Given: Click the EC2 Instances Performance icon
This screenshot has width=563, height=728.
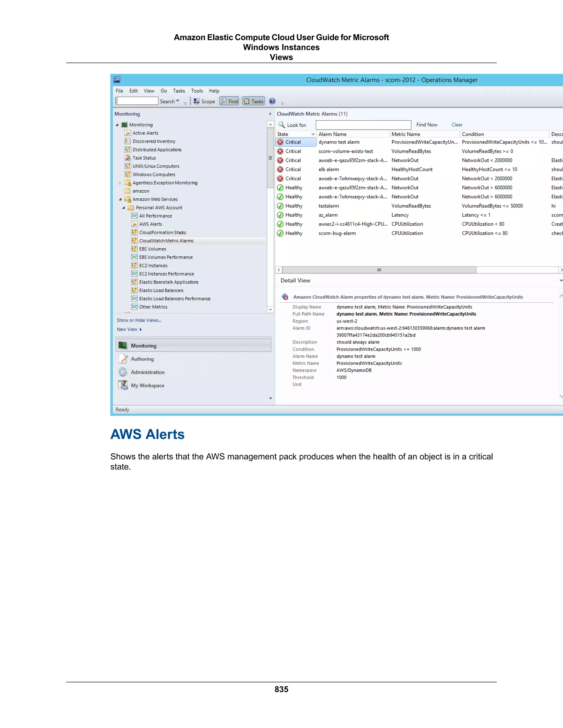Looking at the screenshot, I should (134, 274).
